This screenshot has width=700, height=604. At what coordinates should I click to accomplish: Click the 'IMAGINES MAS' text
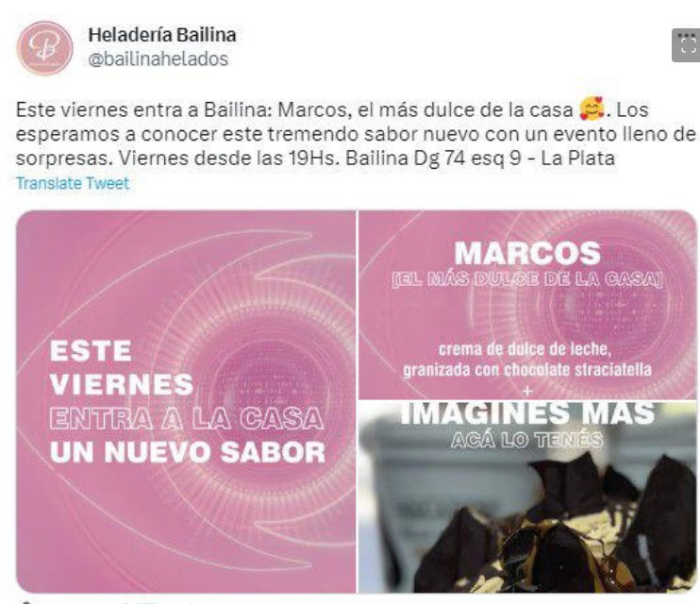[x=527, y=412]
